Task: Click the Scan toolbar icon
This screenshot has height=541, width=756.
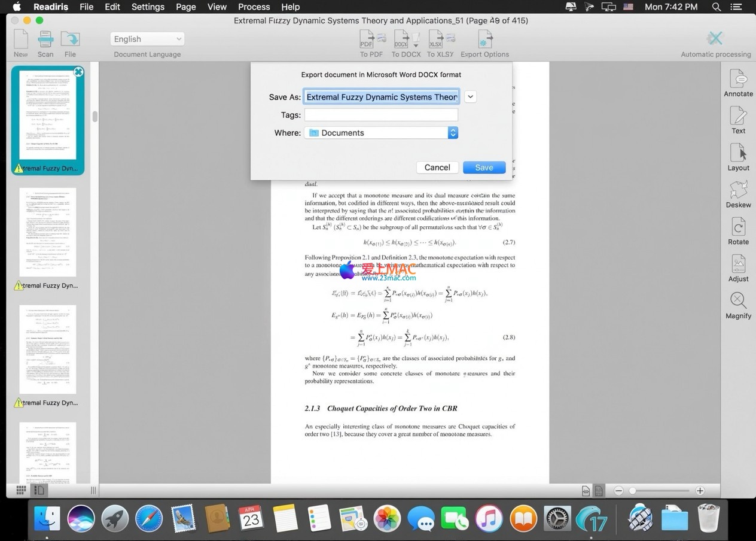Action: (x=45, y=42)
